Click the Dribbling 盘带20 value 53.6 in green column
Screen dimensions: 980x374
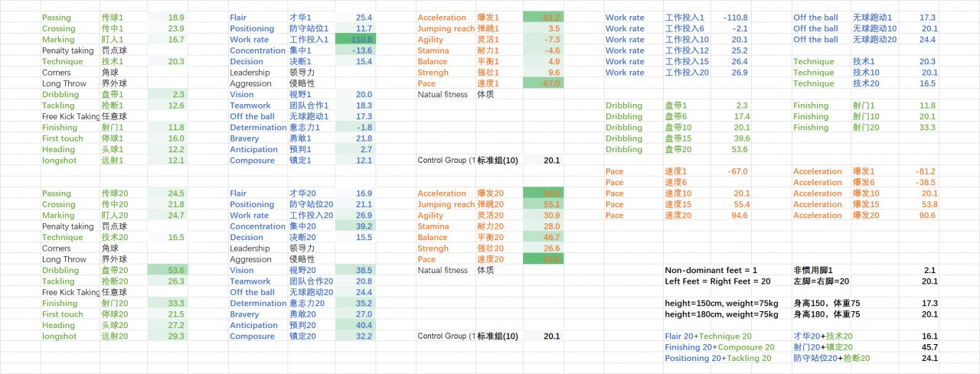165,270
